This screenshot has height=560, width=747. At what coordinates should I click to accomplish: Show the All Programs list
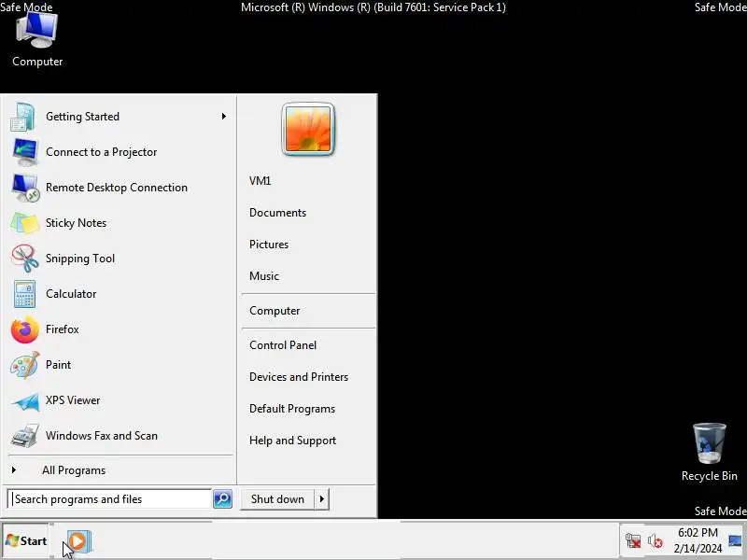click(x=74, y=470)
